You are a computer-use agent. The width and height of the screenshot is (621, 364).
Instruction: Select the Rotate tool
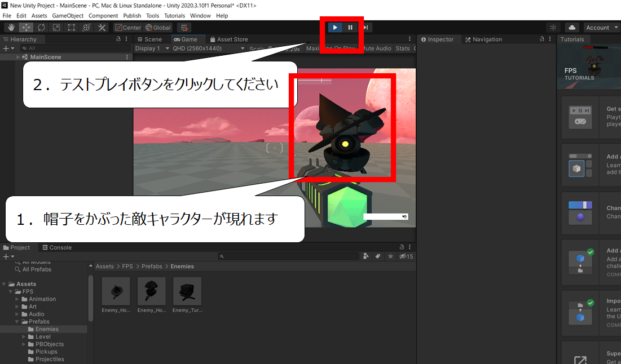point(41,27)
